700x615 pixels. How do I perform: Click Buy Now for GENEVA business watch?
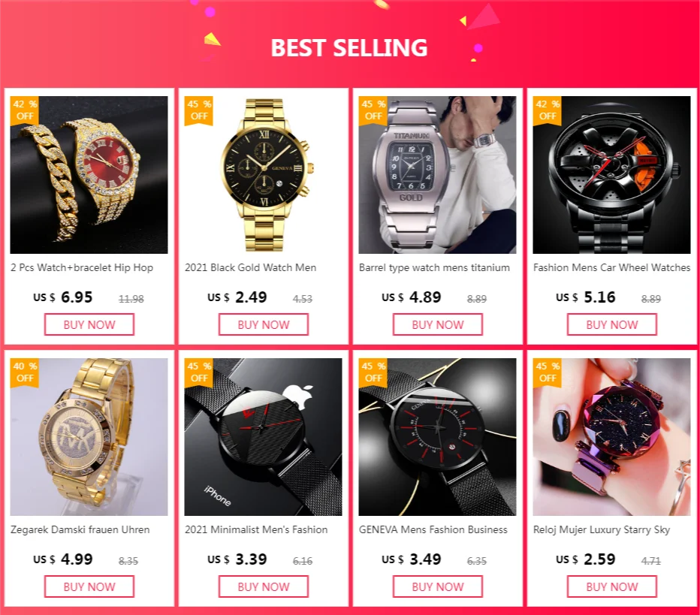(x=437, y=586)
